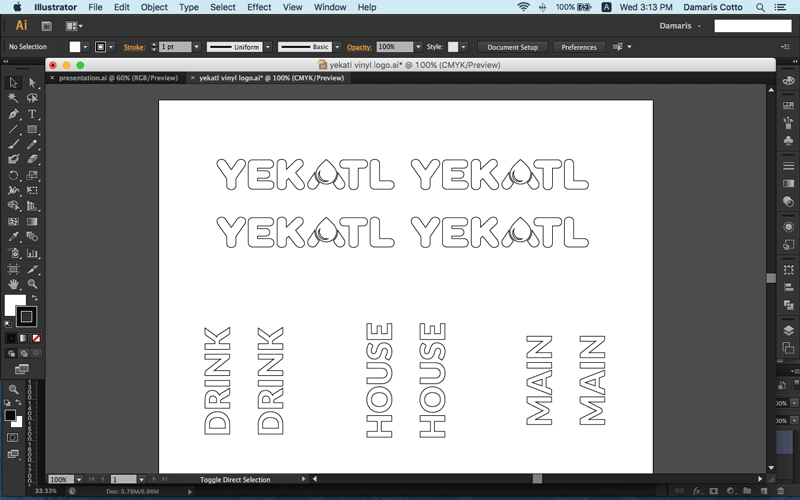Open the Swatches panel icon
Image resolution: width=800 pixels, height=500 pixels.
point(788,106)
